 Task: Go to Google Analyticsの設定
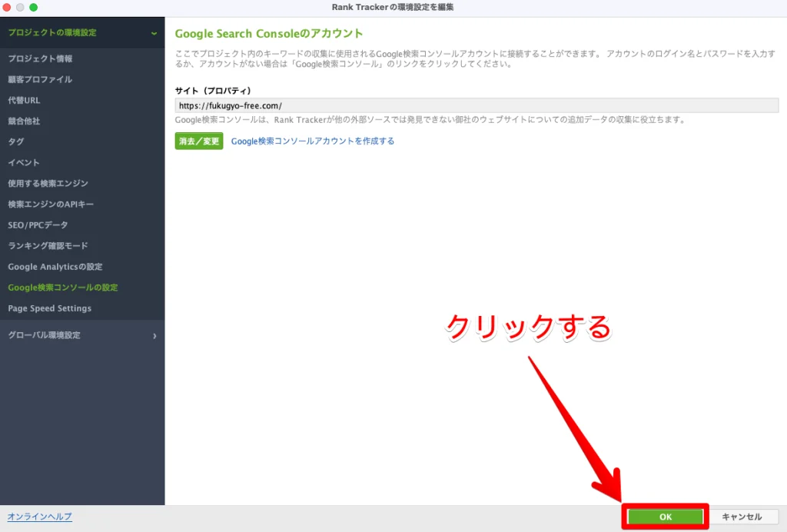(55, 267)
